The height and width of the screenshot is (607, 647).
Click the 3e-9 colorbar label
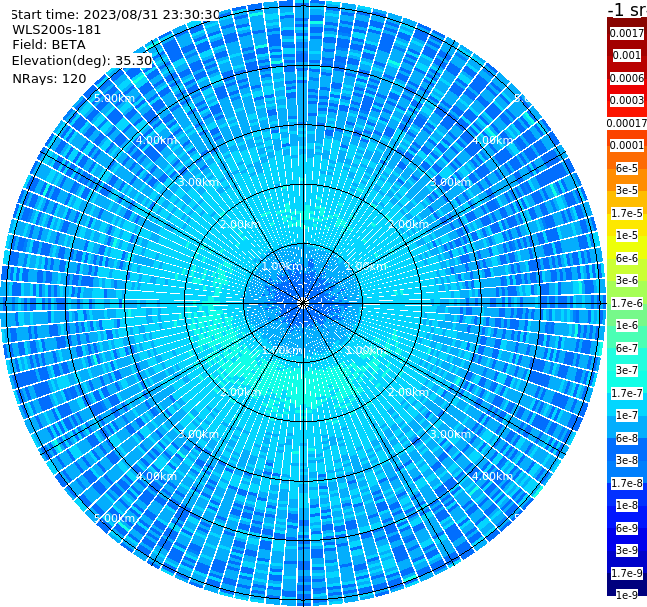pyautogui.click(x=627, y=550)
